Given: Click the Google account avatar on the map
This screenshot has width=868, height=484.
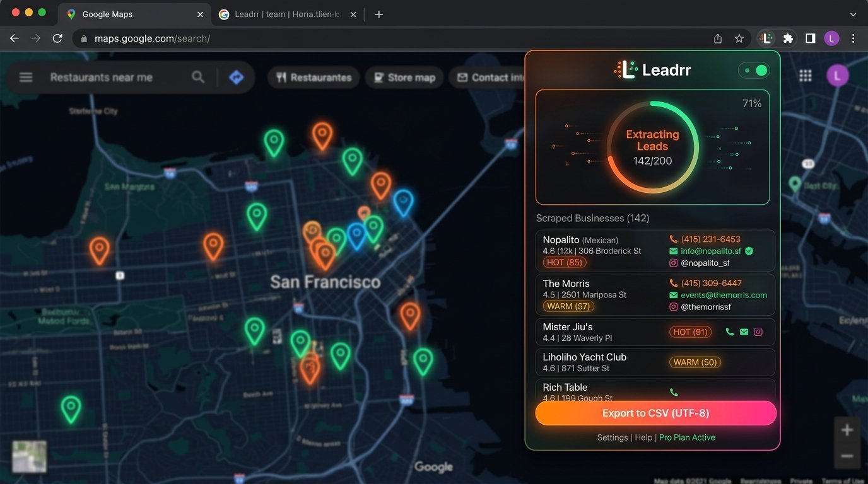Looking at the screenshot, I should coord(838,76).
